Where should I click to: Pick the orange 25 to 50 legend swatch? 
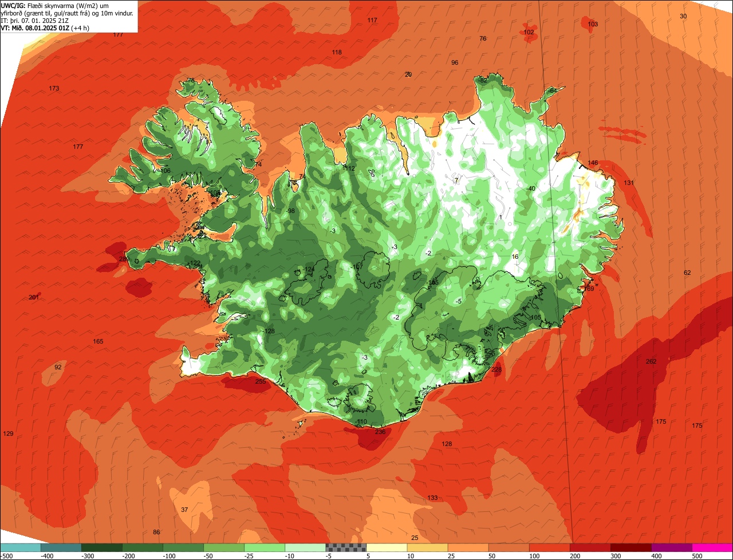[x=468, y=547]
